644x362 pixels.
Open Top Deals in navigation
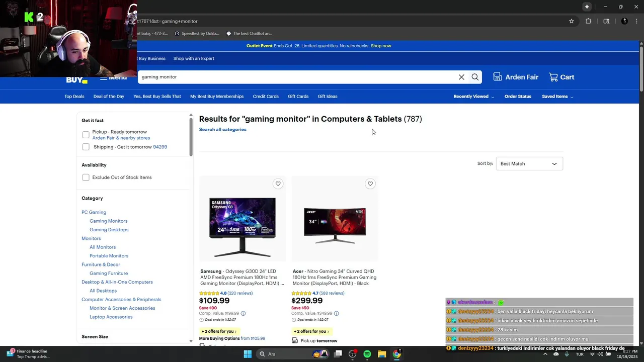click(x=74, y=97)
